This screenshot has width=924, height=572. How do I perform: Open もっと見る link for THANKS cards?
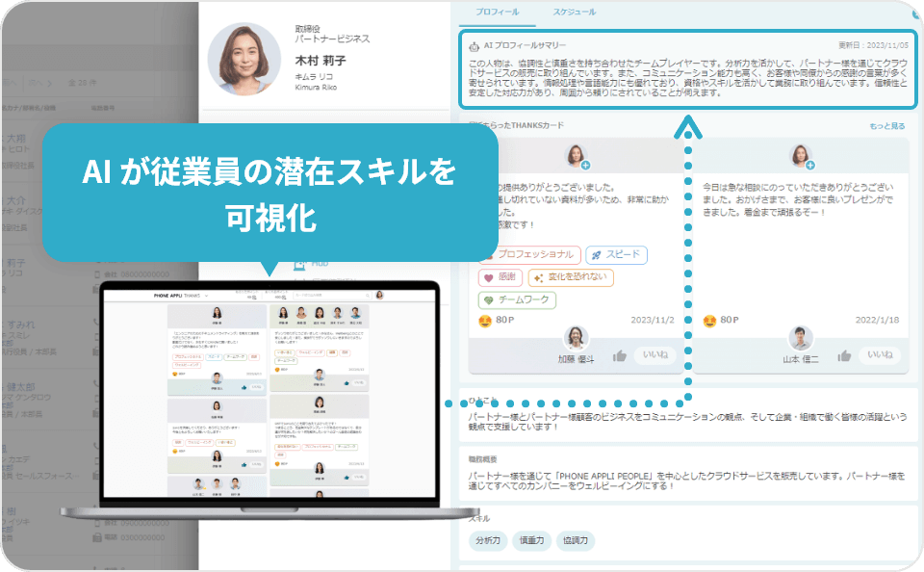(886, 126)
